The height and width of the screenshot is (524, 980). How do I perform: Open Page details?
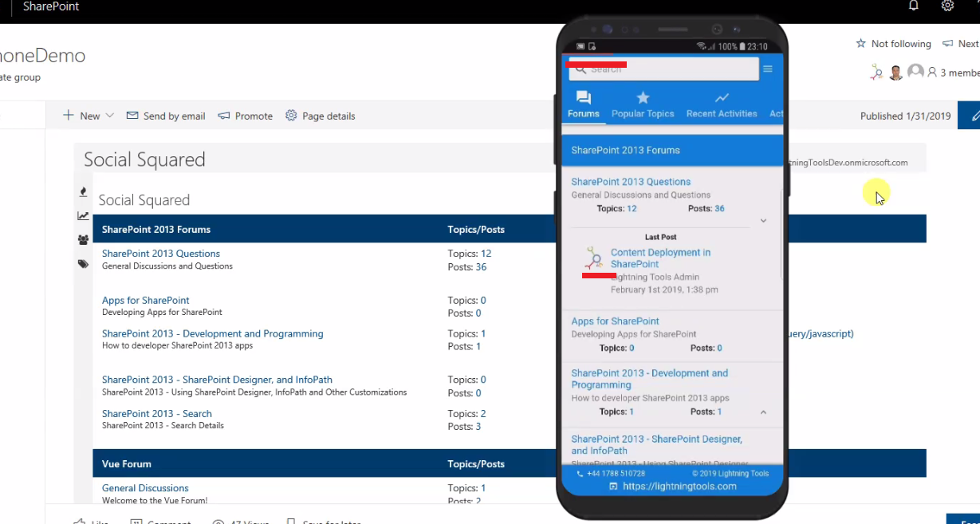321,116
